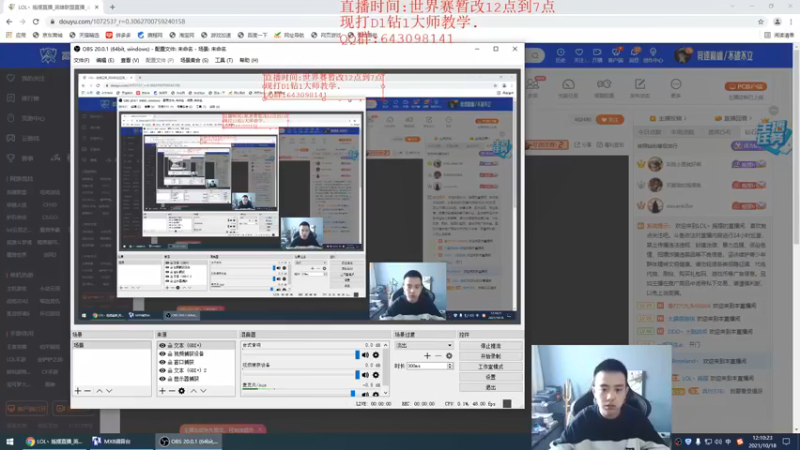This screenshot has width=800, height=450.
Task: Open desktop audio mixer gear settings
Action: pos(376,355)
